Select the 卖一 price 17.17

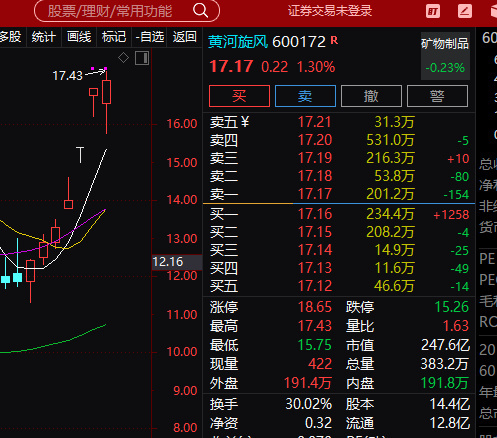[x=315, y=194]
